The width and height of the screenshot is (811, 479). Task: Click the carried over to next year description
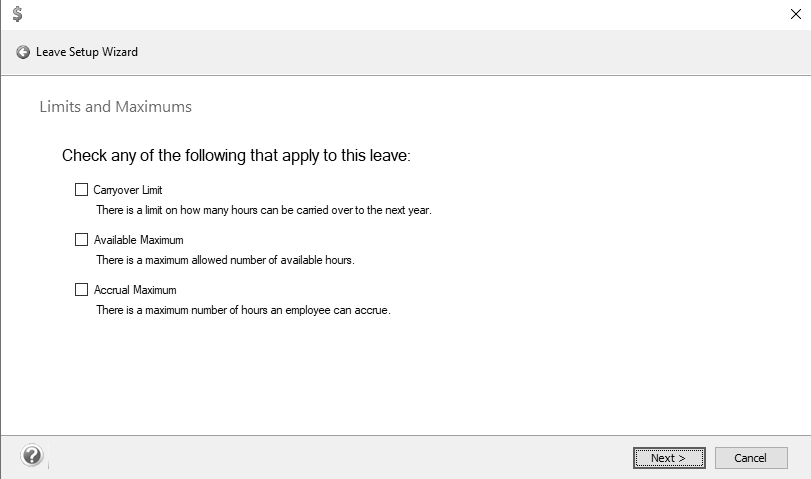(264, 211)
